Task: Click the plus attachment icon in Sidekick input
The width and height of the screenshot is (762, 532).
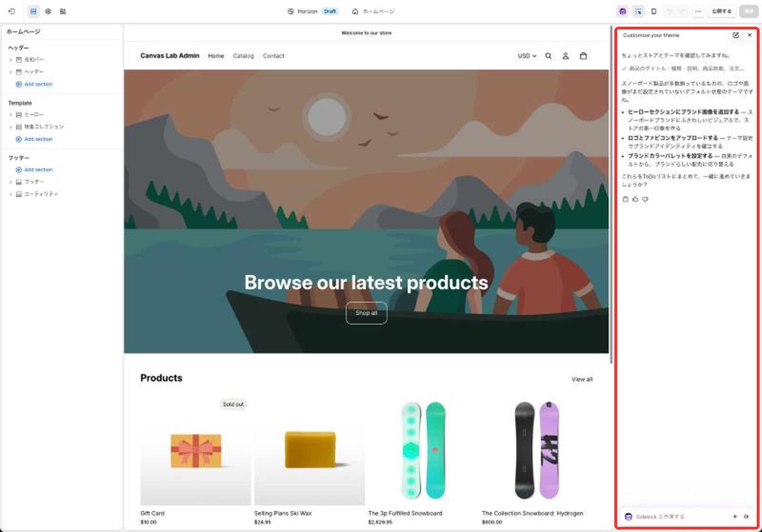Action: coord(735,517)
